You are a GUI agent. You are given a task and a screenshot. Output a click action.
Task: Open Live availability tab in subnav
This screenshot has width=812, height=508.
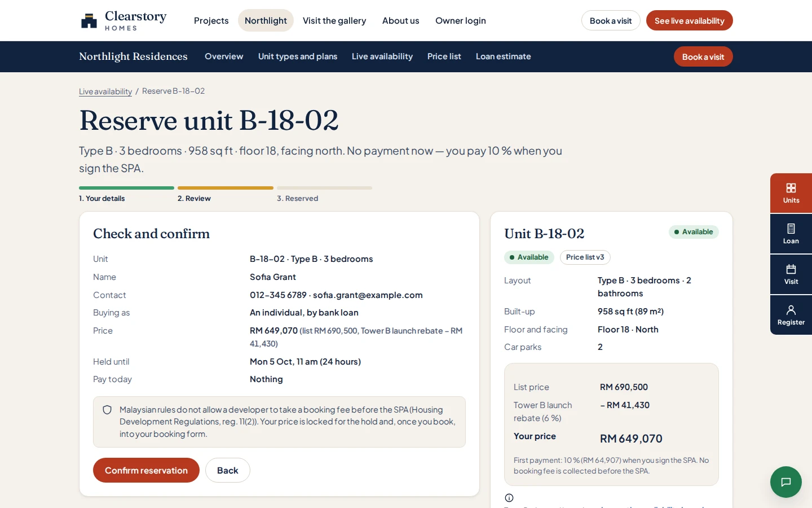[x=382, y=56]
